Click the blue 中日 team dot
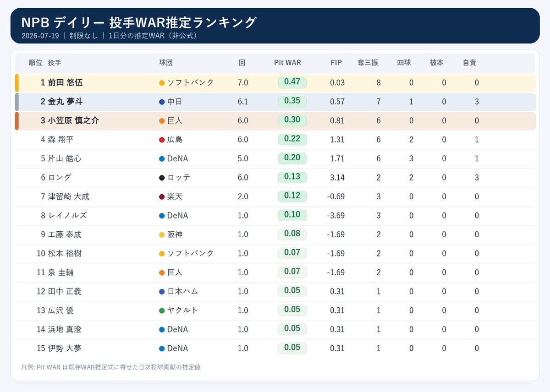Image resolution: width=550 pixels, height=392 pixels. 162,102
